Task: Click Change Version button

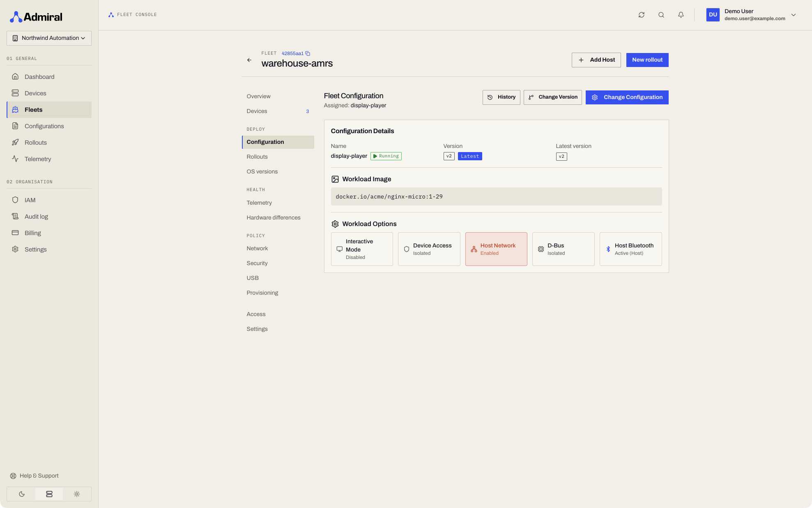Action: (552, 97)
